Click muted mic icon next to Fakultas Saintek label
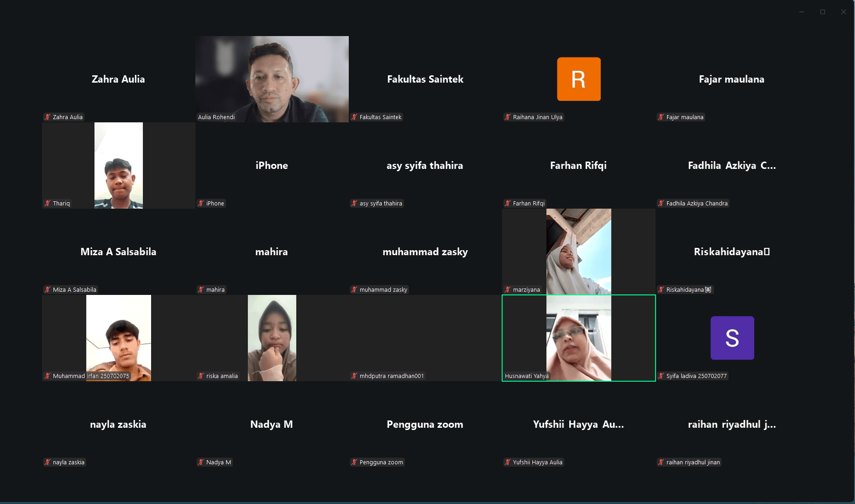Screen dimensions: 855x504 coord(354,117)
